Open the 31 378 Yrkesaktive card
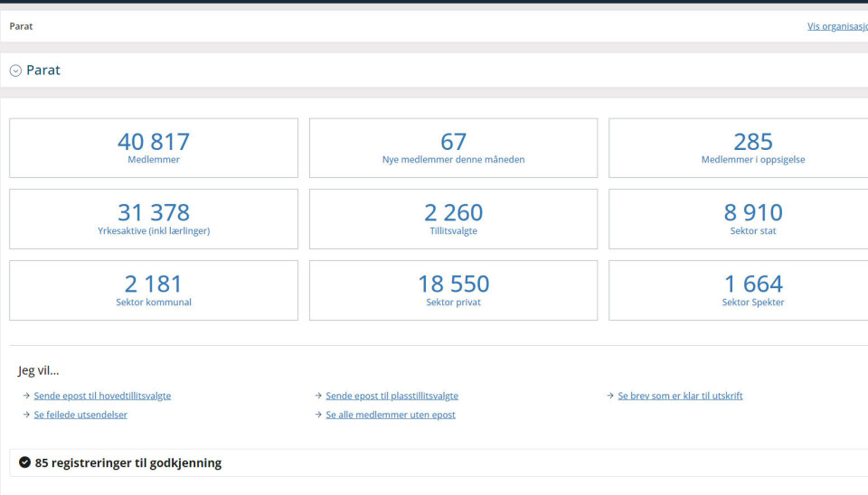This screenshot has width=868, height=495. [154, 219]
